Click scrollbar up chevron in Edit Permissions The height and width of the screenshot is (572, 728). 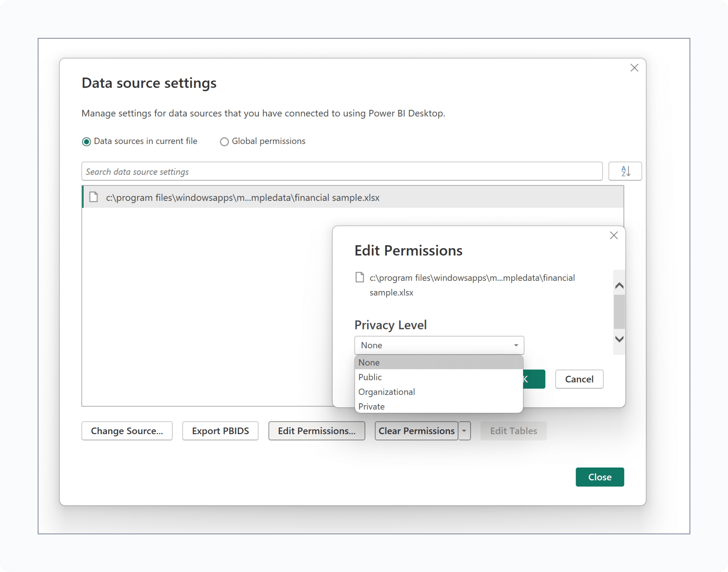[x=619, y=286]
